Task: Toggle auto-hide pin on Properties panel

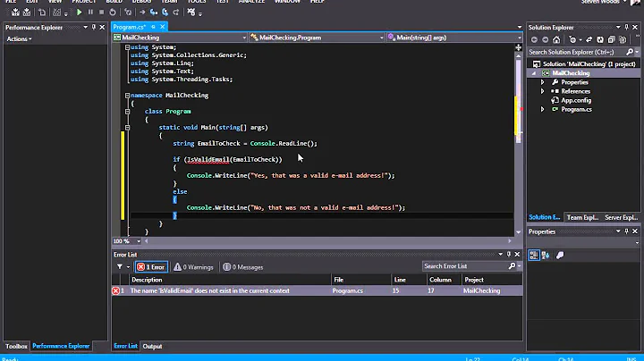Action: [x=626, y=231]
